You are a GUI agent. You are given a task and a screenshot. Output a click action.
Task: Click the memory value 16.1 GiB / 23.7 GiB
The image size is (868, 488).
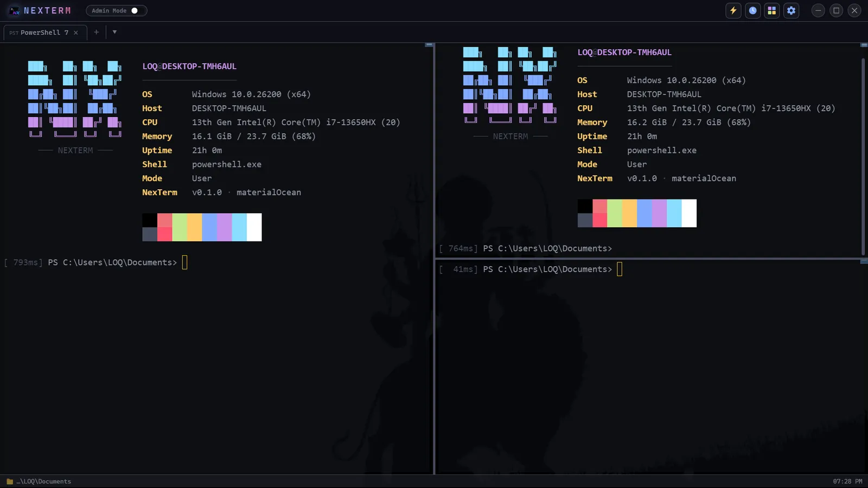coord(254,136)
